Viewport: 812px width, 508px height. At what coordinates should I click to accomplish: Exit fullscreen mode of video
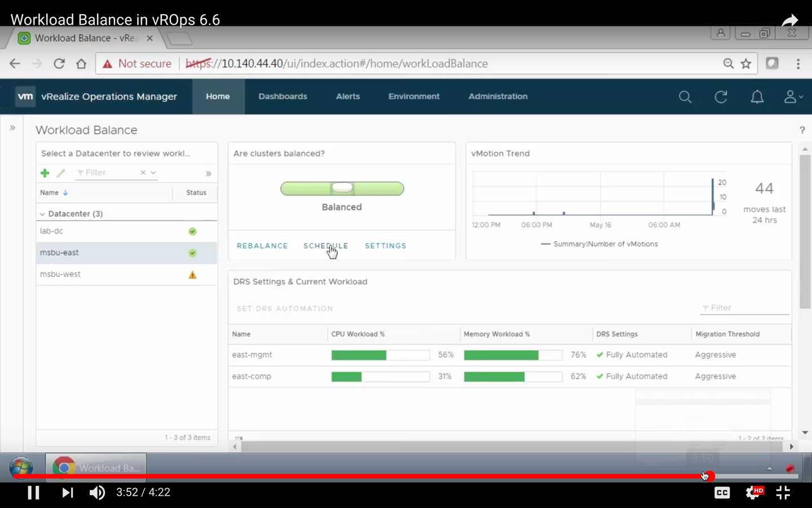[783, 493]
